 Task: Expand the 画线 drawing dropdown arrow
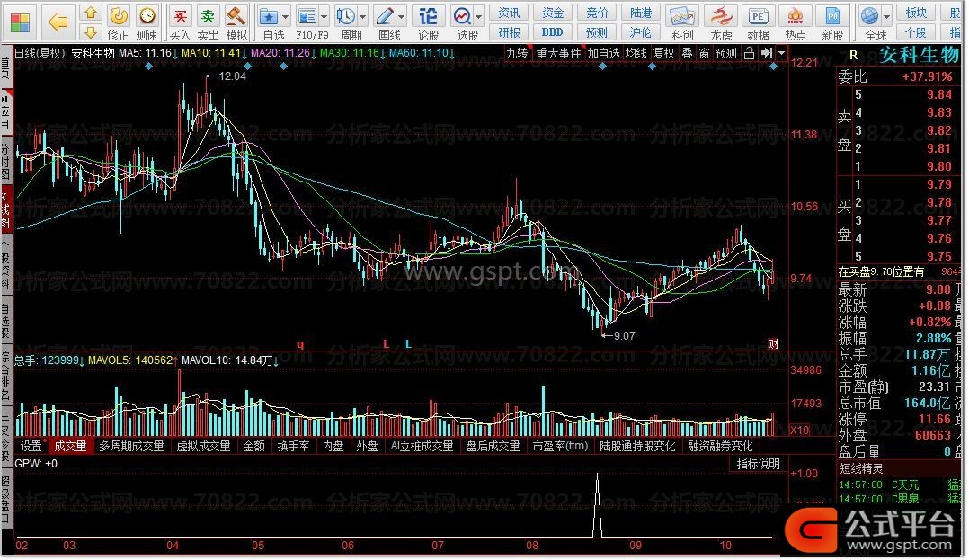click(402, 17)
